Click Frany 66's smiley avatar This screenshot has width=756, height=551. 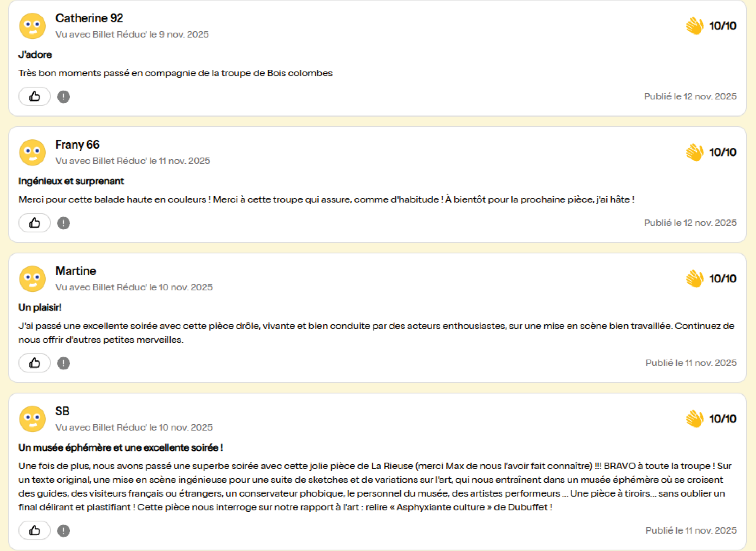click(x=32, y=152)
